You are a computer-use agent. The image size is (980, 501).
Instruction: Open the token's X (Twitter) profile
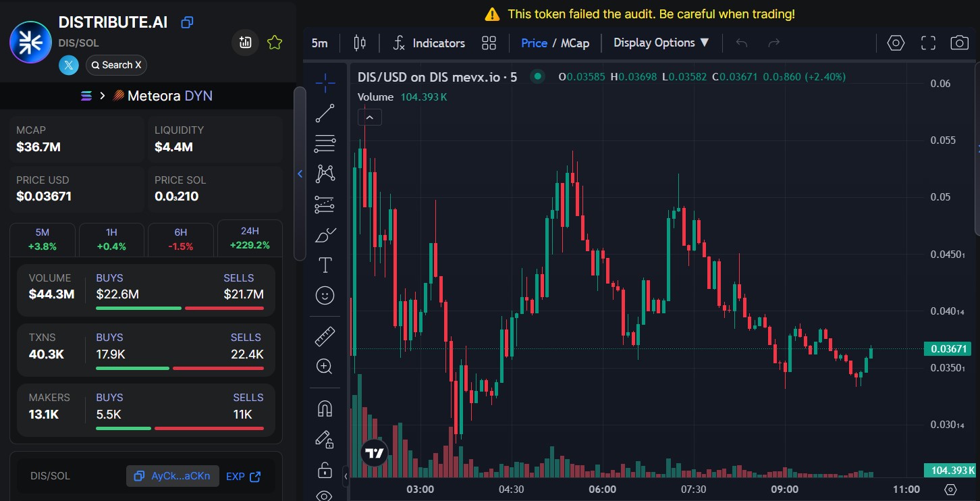(69, 65)
